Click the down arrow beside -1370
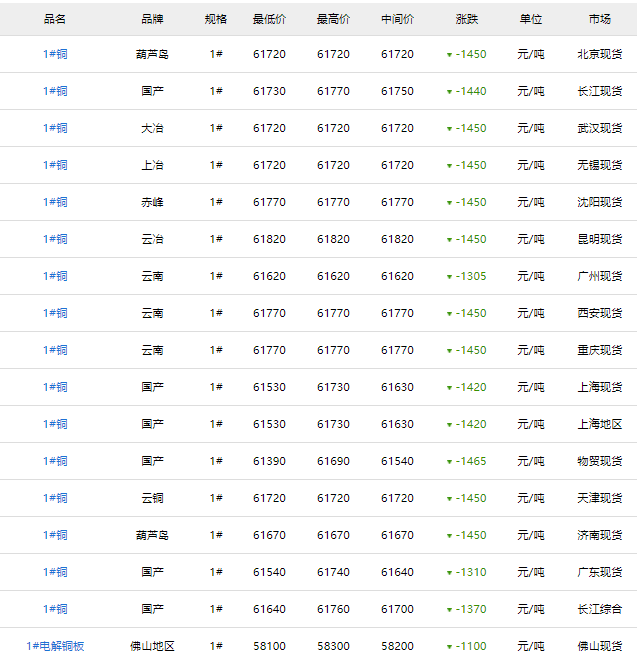637x664 pixels. point(450,610)
